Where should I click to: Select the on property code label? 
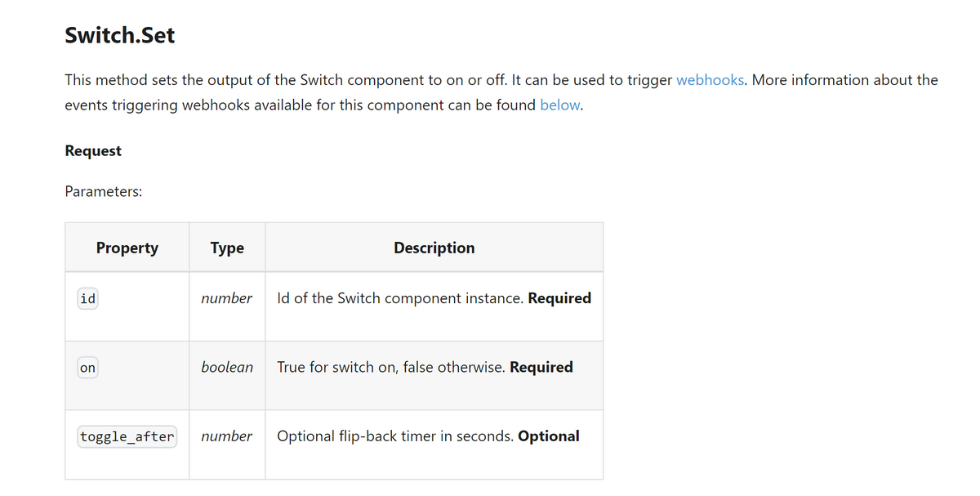pyautogui.click(x=87, y=368)
